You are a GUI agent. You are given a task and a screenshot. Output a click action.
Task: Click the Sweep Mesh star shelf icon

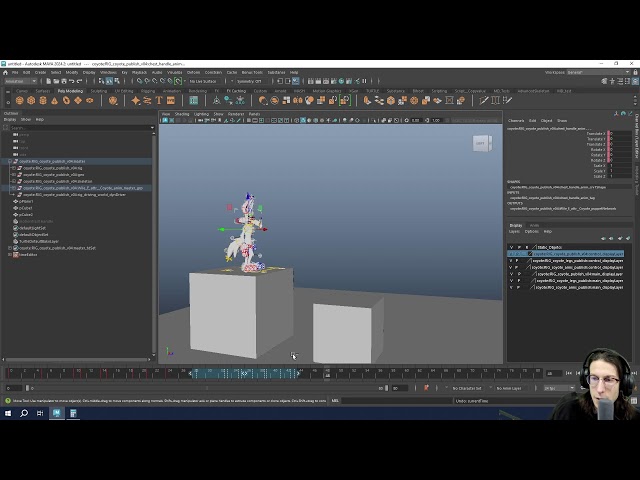[136, 100]
